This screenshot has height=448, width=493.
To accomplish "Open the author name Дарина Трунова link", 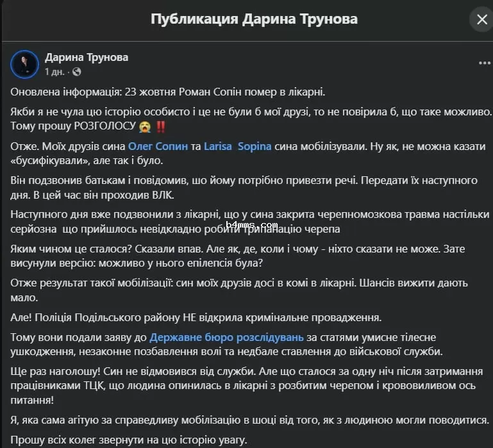I will (87, 57).
